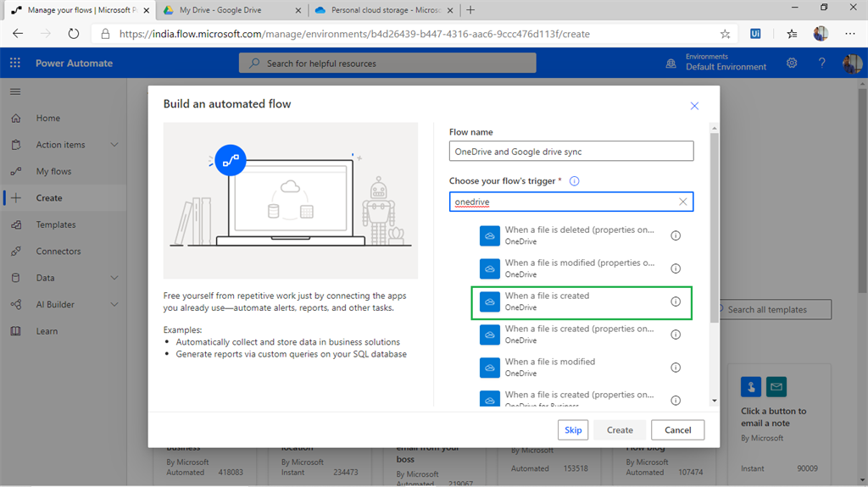Expand the Action items chevron
The image size is (868, 487).
pyautogui.click(x=114, y=145)
